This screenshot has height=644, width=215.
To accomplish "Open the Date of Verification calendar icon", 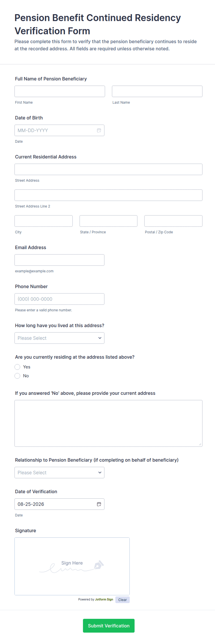I will 99,504.
